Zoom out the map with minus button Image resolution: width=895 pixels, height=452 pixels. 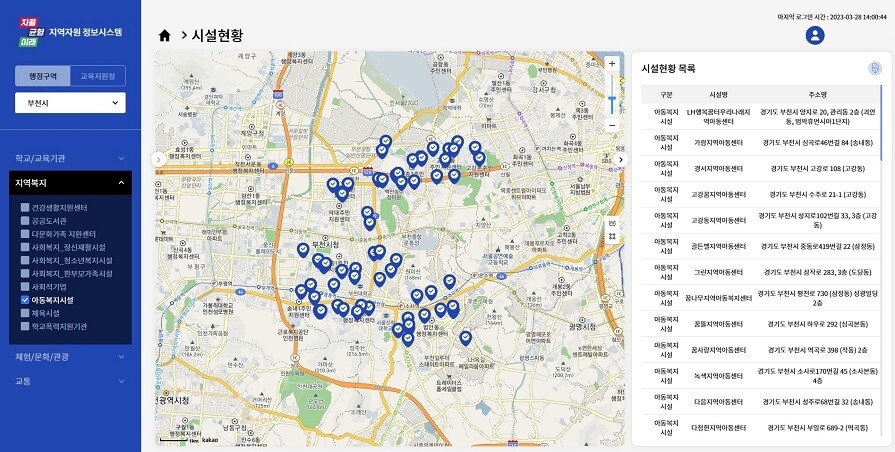pyautogui.click(x=612, y=125)
